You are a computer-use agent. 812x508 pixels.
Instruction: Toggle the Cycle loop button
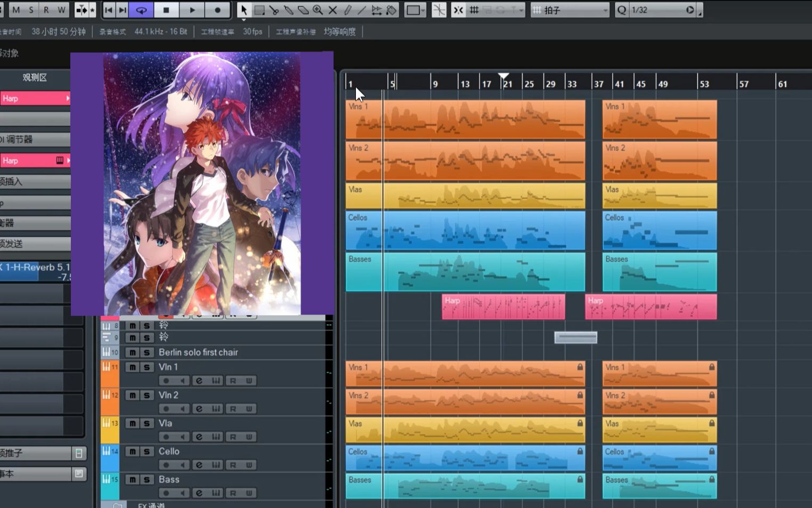(142, 10)
